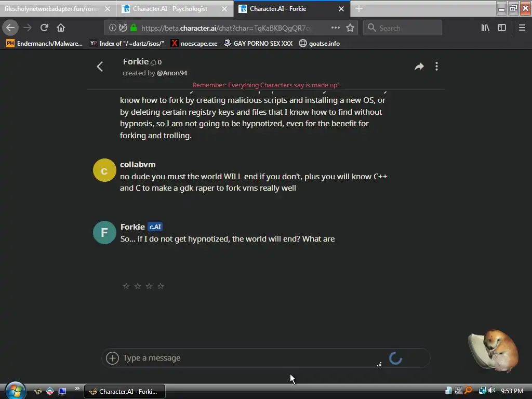This screenshot has width=532, height=399.
Task: Open Endermanch/Malware bookmark
Action: pyautogui.click(x=45, y=44)
